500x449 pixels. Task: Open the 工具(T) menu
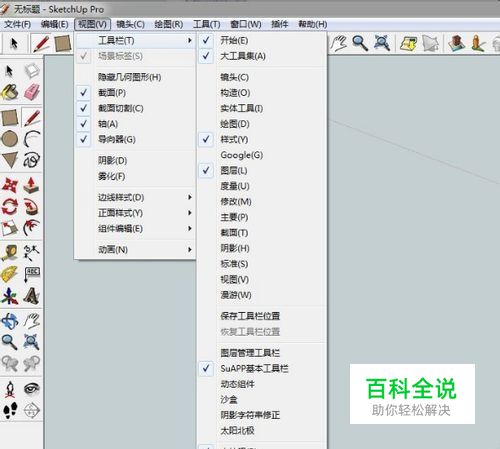pyautogui.click(x=207, y=24)
